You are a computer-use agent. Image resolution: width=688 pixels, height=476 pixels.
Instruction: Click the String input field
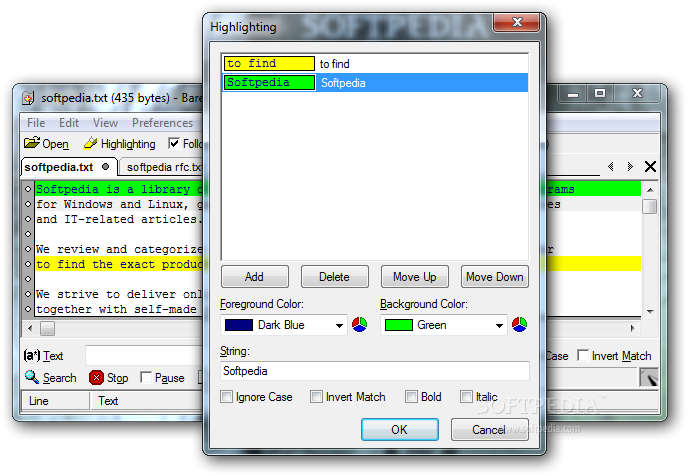375,371
